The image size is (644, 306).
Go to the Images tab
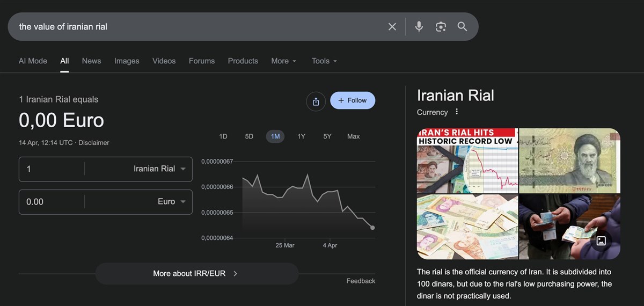[x=127, y=61]
